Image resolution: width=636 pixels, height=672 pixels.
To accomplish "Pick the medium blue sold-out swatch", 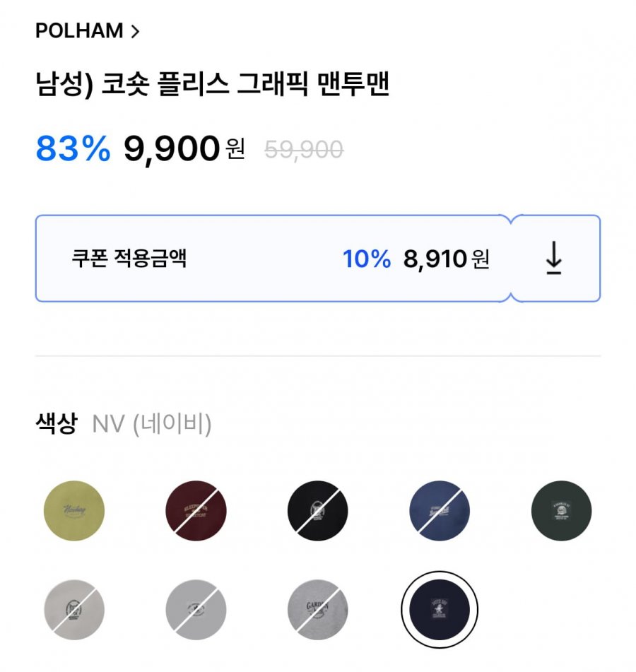I will tap(440, 511).
